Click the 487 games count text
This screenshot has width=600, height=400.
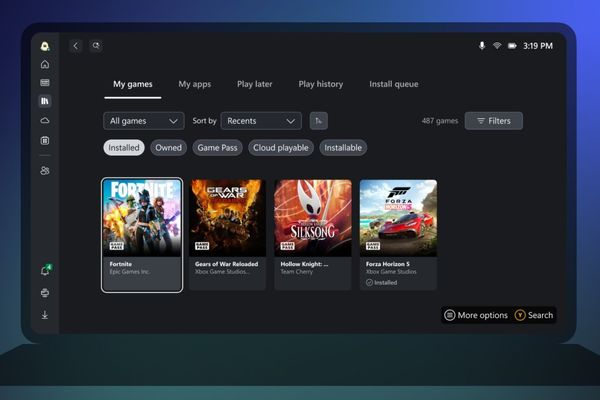click(x=440, y=121)
